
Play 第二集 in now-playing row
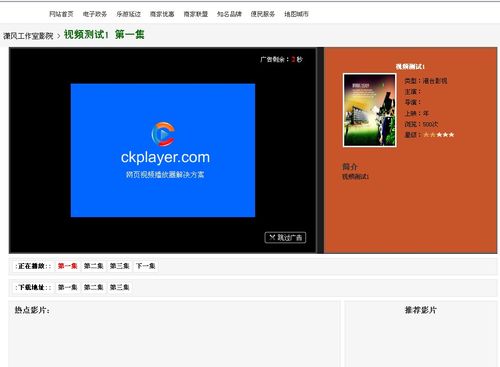tap(93, 266)
